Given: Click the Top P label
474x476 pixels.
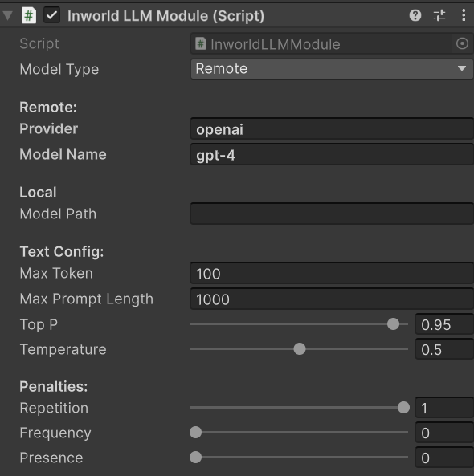Looking at the screenshot, I should click(x=39, y=324).
